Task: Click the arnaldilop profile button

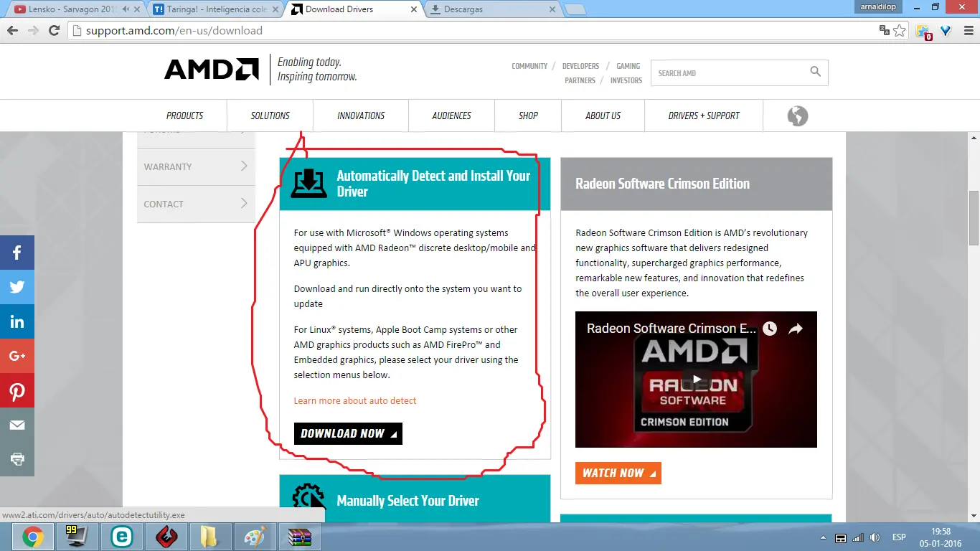Action: click(x=880, y=6)
